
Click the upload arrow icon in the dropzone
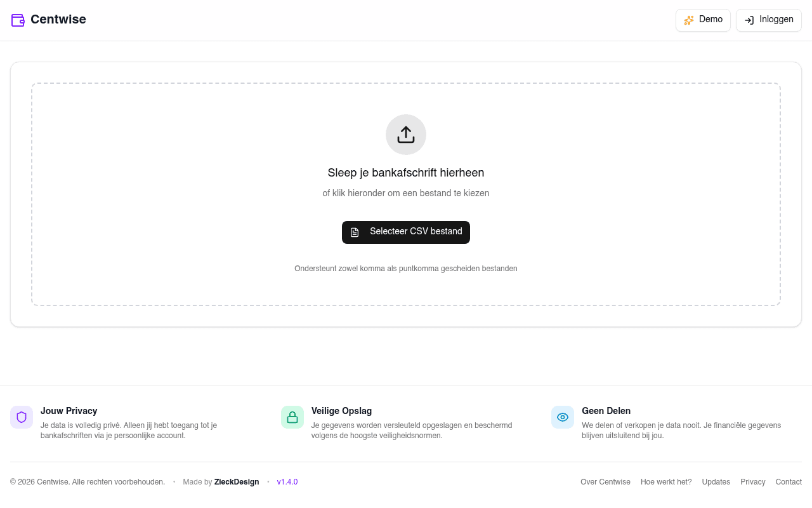[x=405, y=134]
